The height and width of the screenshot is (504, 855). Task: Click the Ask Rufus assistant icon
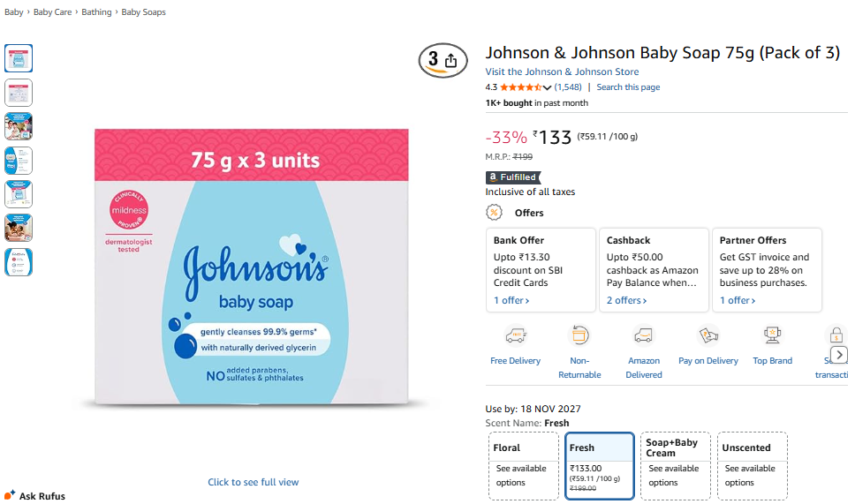click(x=9, y=495)
